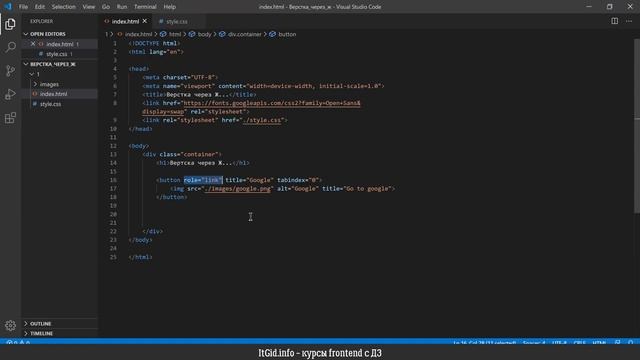Expand the Outline section
This screenshot has width=640, height=360.
[x=26, y=323]
